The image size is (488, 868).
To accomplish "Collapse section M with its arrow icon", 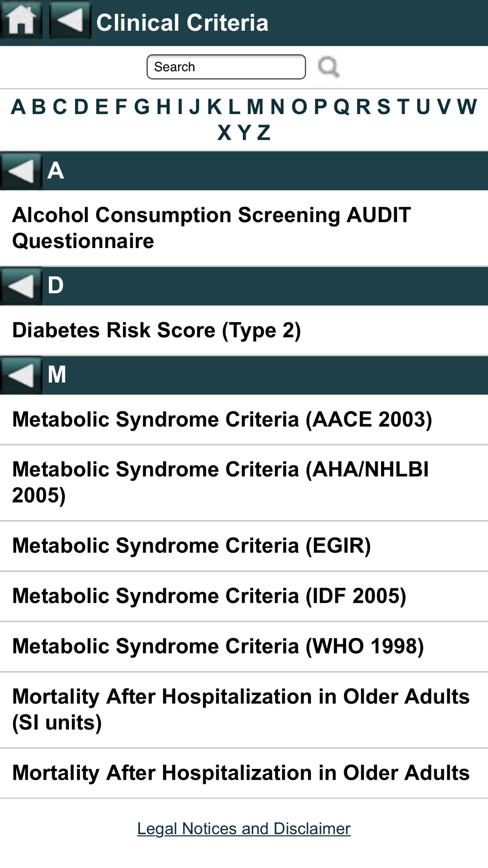I will [x=21, y=375].
